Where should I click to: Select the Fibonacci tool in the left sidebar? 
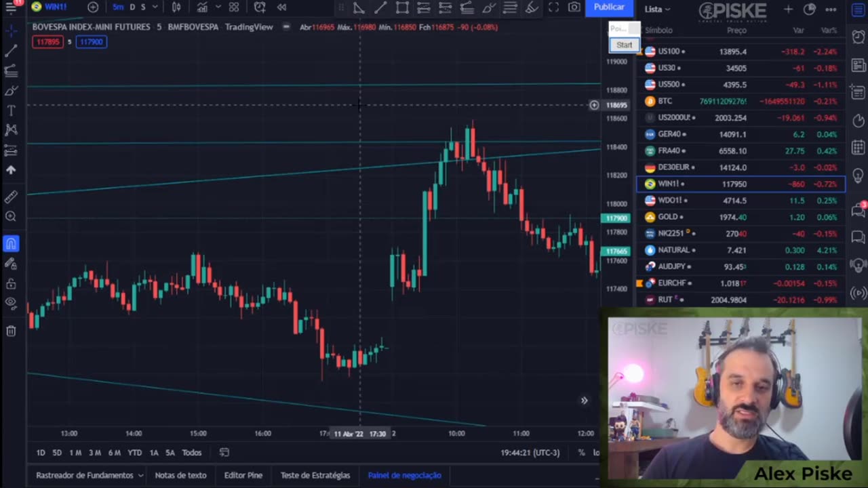point(11,71)
